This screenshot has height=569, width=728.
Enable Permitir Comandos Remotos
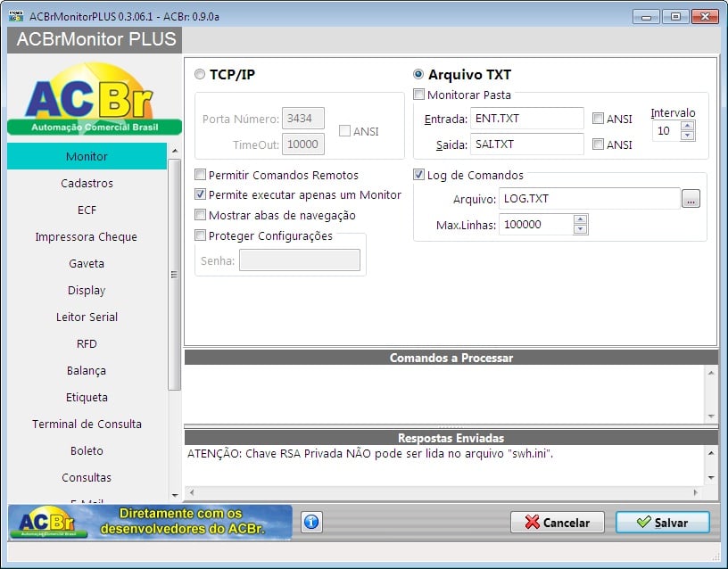tap(200, 175)
